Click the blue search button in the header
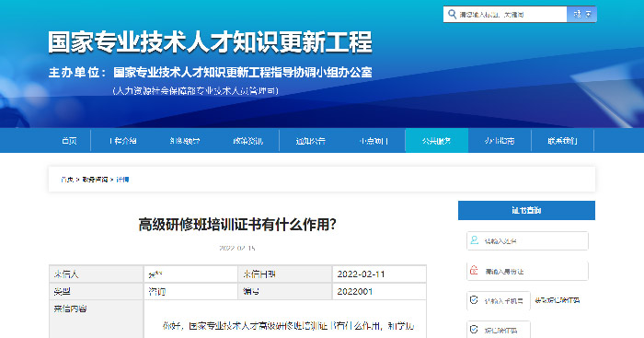The height and width of the screenshot is (338, 644). click(x=581, y=15)
